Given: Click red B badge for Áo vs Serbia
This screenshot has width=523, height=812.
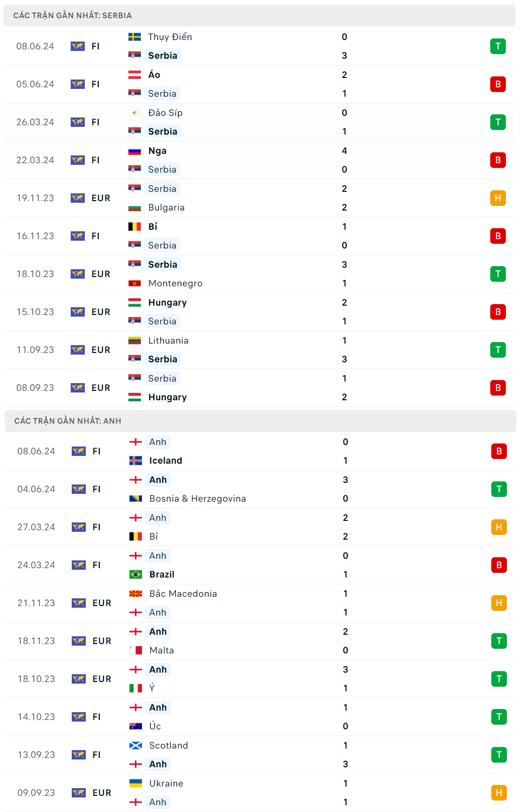Looking at the screenshot, I should point(498,84).
